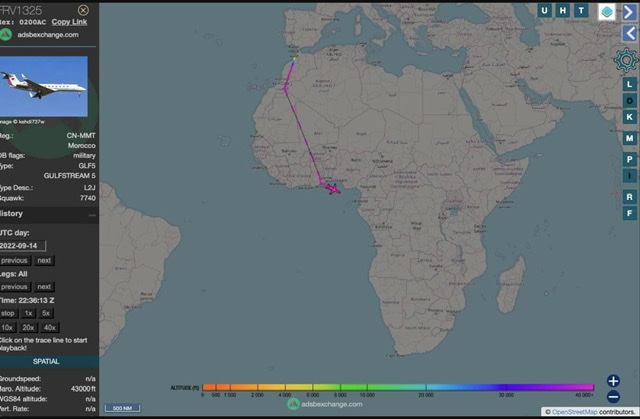Zoom out with the minus button
The image size is (640, 419).
coord(613,397)
